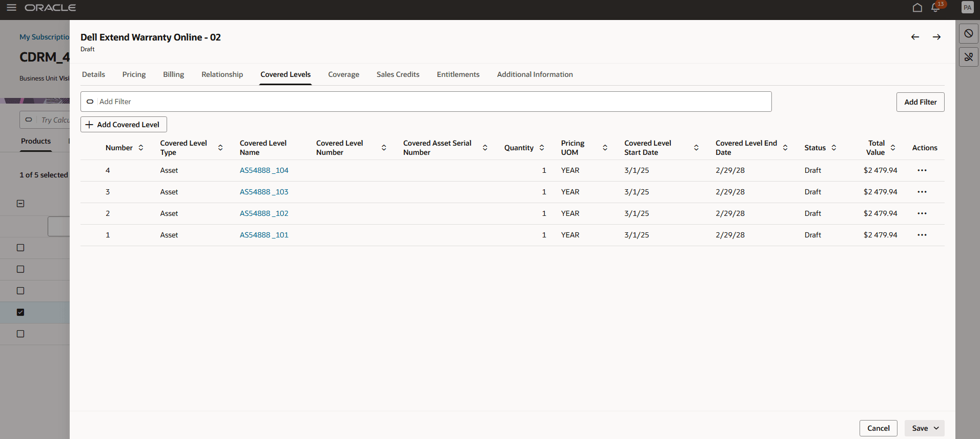Screen dimensions: 980x439
Task: Open the AS54888_101 covered level link
Action: click(x=264, y=235)
